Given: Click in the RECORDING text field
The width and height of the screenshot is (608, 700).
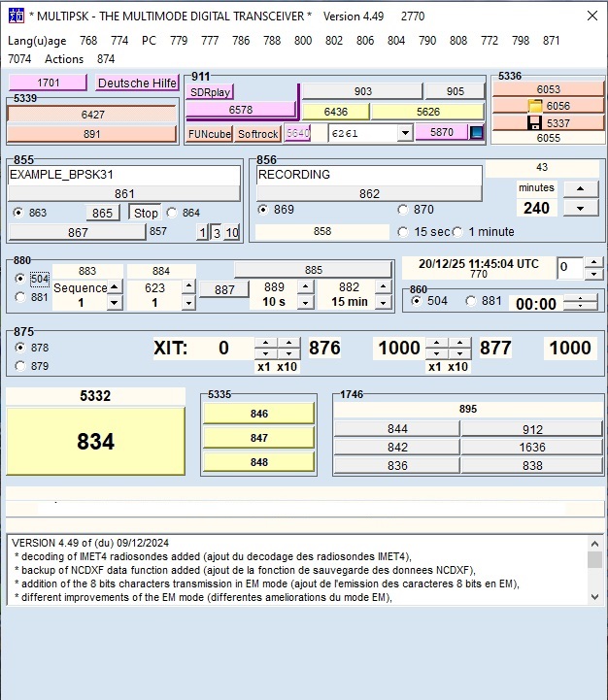Looking at the screenshot, I should 369,175.
